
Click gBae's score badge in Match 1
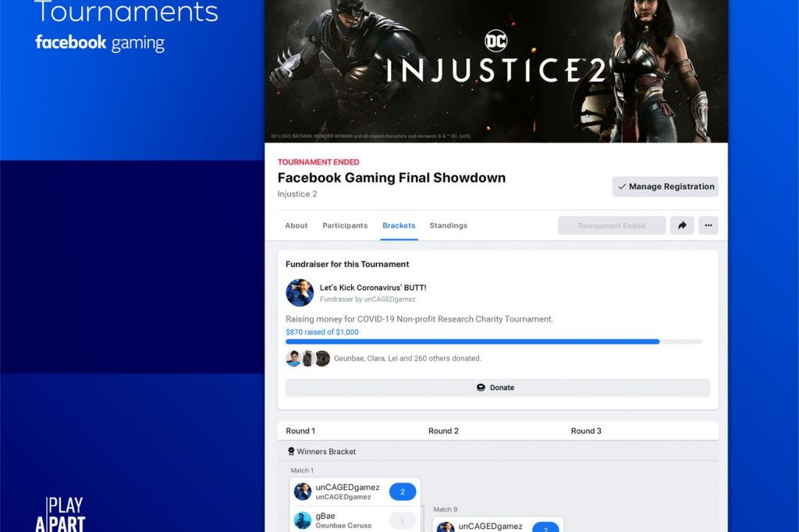[403, 520]
